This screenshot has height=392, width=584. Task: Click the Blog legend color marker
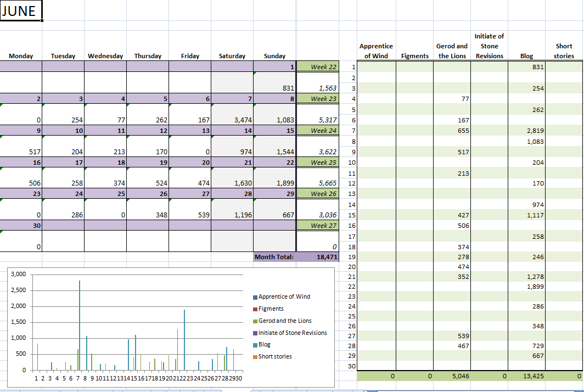255,345
